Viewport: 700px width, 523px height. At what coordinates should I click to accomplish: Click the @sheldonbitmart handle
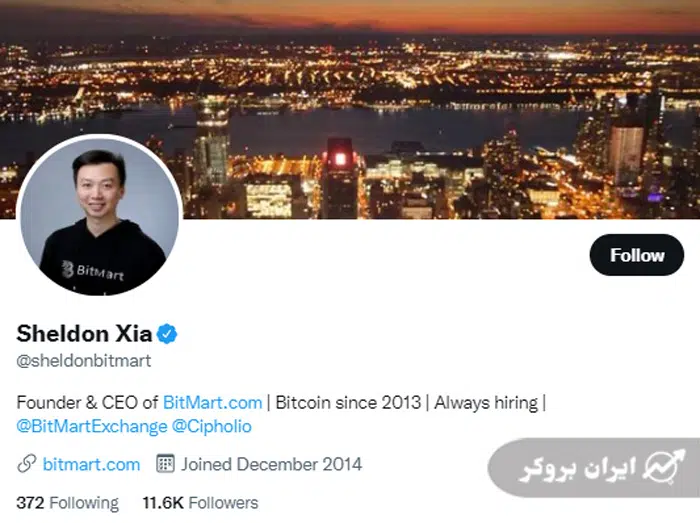coord(84,360)
